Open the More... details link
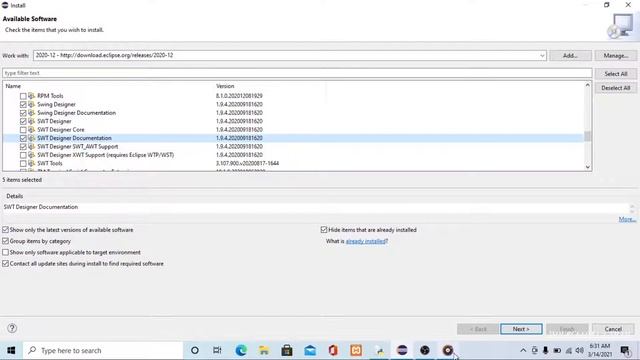This screenshot has height=360, width=640. pyautogui.click(x=627, y=220)
